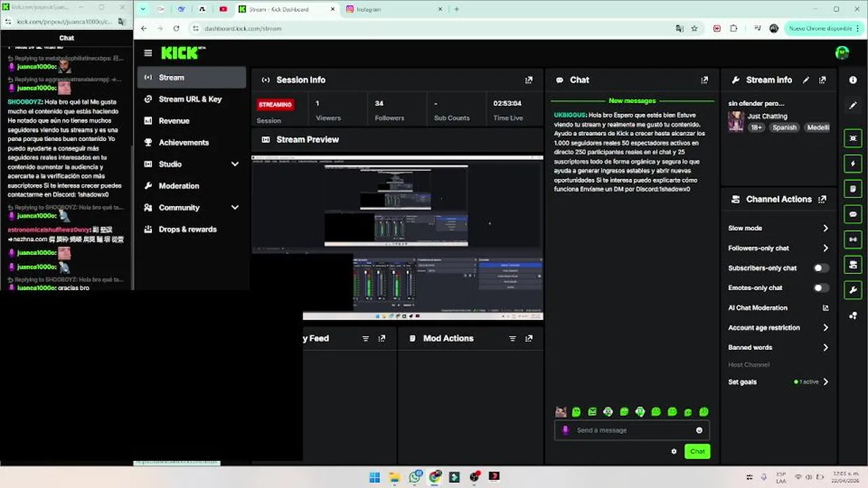868x488 pixels.
Task: Switch to the YouTube browser tab
Action: [x=223, y=9]
